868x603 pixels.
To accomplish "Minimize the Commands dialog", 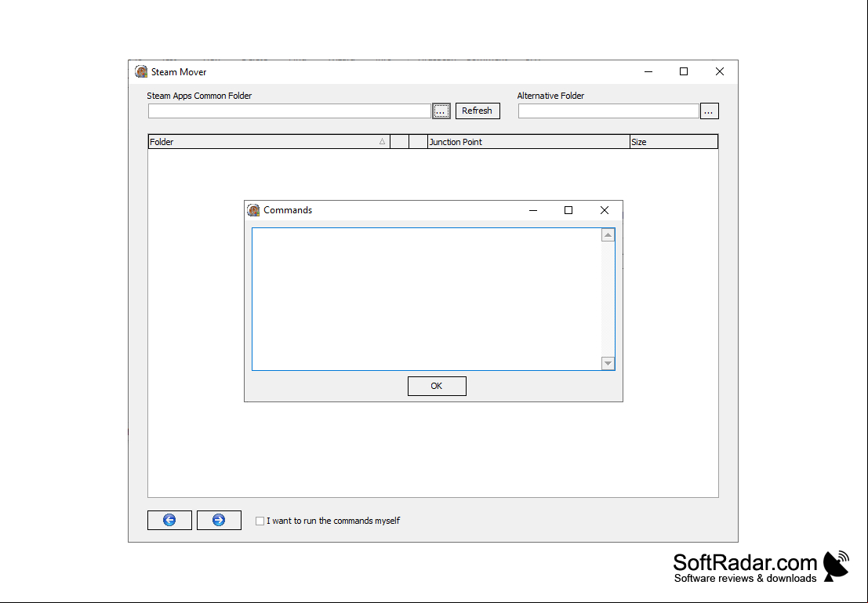I will [x=533, y=210].
